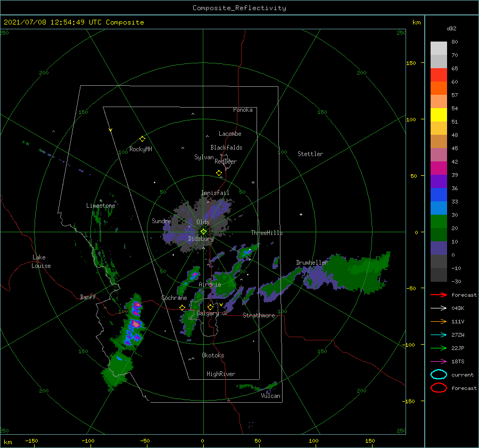Click the dBZ legend heading

[x=451, y=28]
